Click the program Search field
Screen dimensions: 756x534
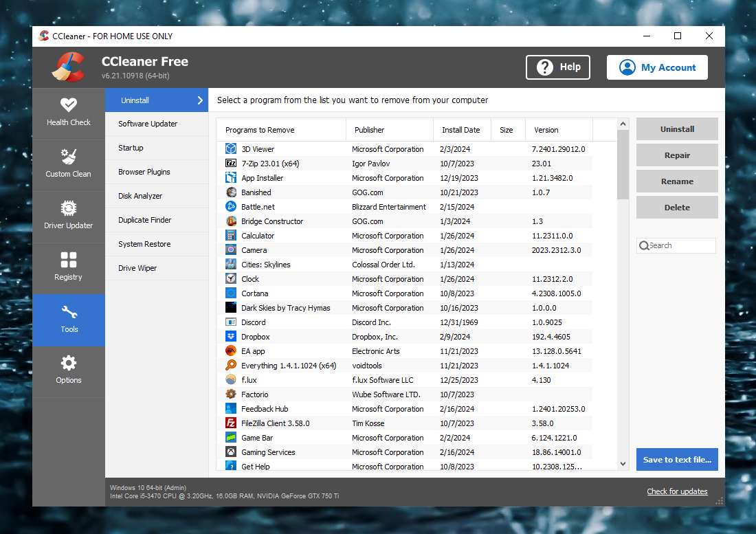coord(676,245)
